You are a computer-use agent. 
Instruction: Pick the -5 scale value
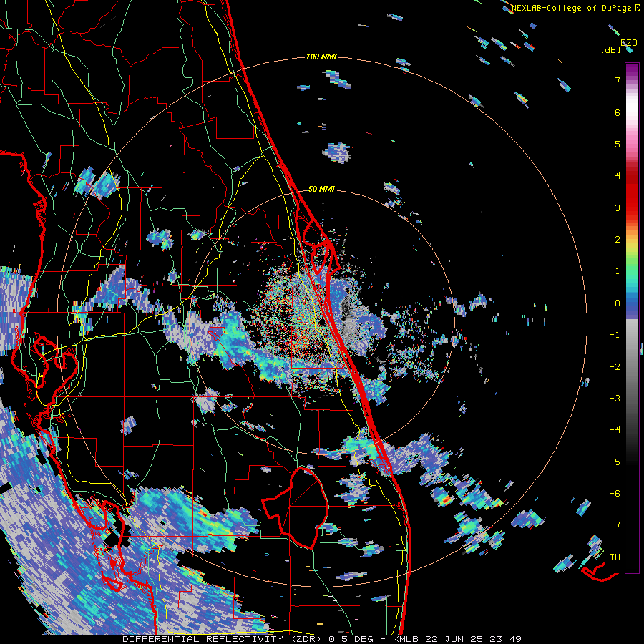[x=615, y=462]
